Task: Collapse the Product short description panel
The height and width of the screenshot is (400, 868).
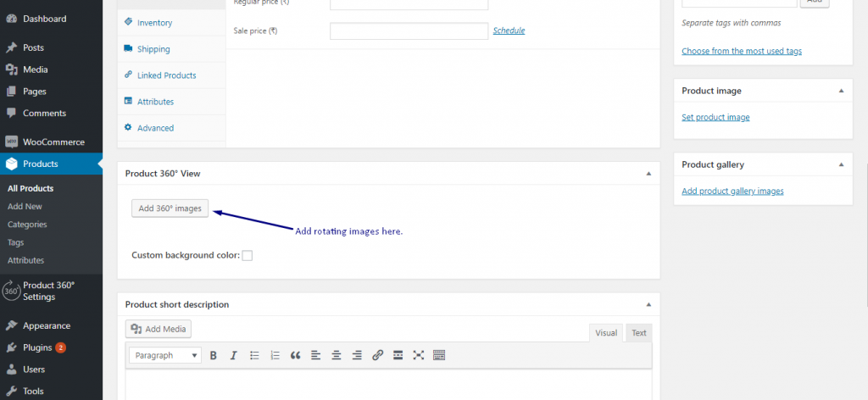Action: [648, 305]
